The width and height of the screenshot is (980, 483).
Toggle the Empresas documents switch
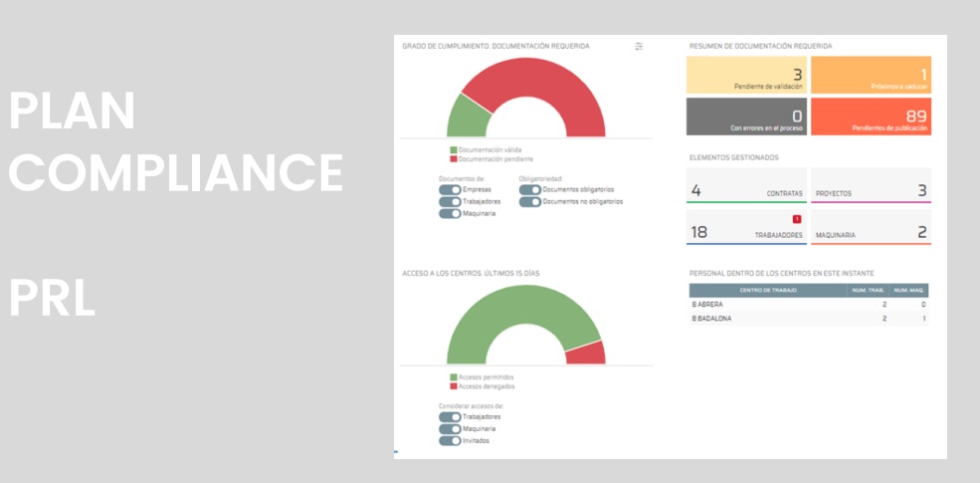[x=450, y=189]
